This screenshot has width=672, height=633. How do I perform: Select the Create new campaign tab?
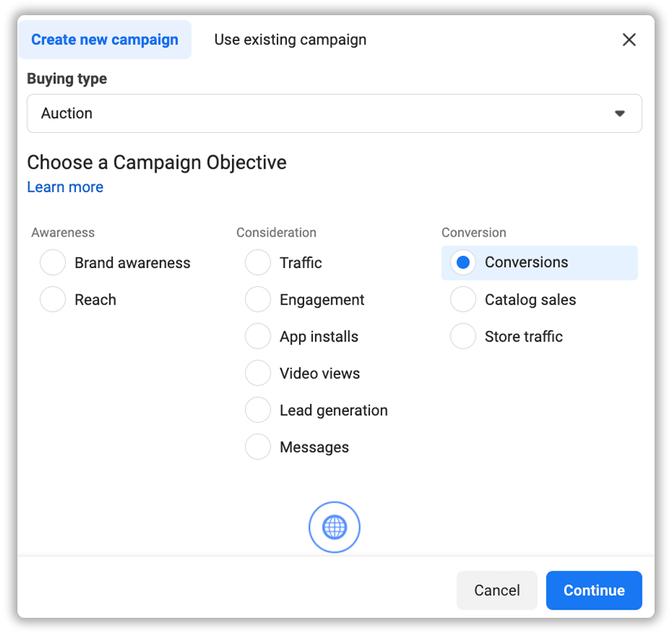pos(105,39)
